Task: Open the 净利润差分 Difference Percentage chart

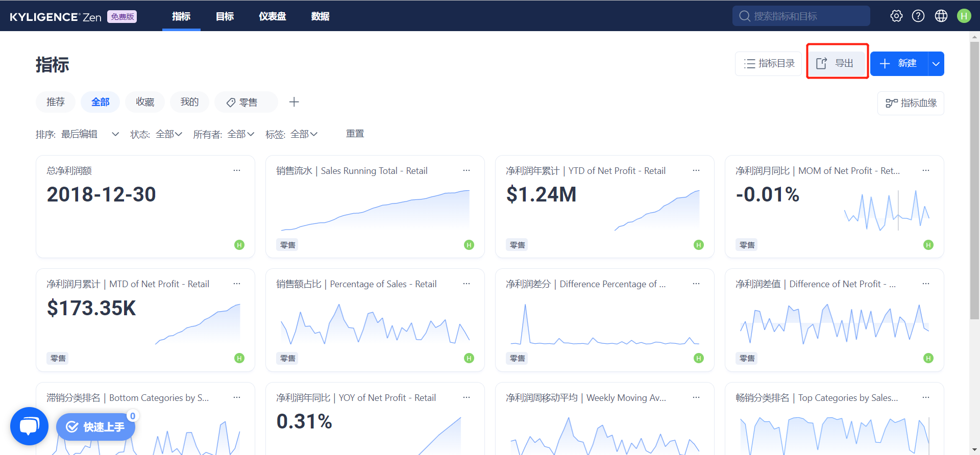Action: (x=605, y=324)
